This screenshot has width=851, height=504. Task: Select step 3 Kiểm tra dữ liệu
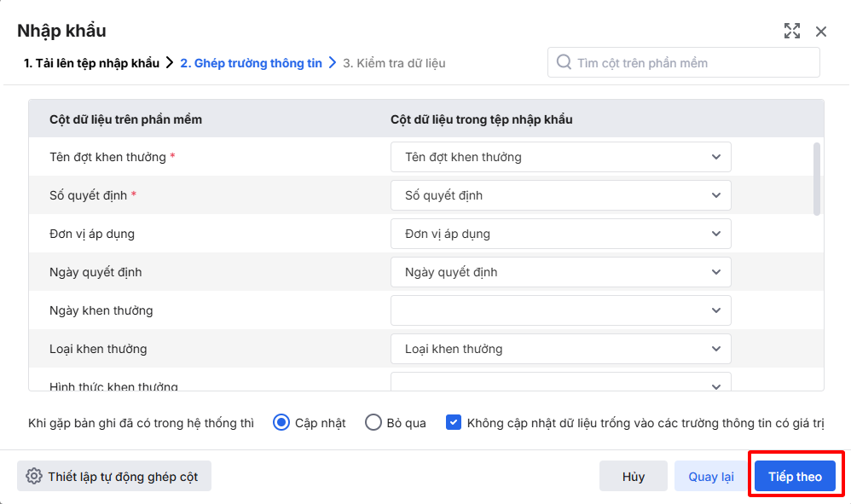tap(394, 63)
